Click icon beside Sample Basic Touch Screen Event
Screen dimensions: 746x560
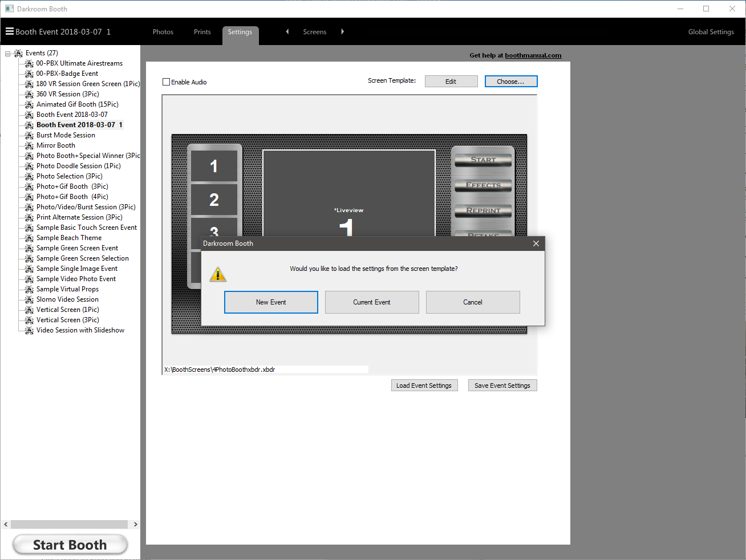click(30, 228)
